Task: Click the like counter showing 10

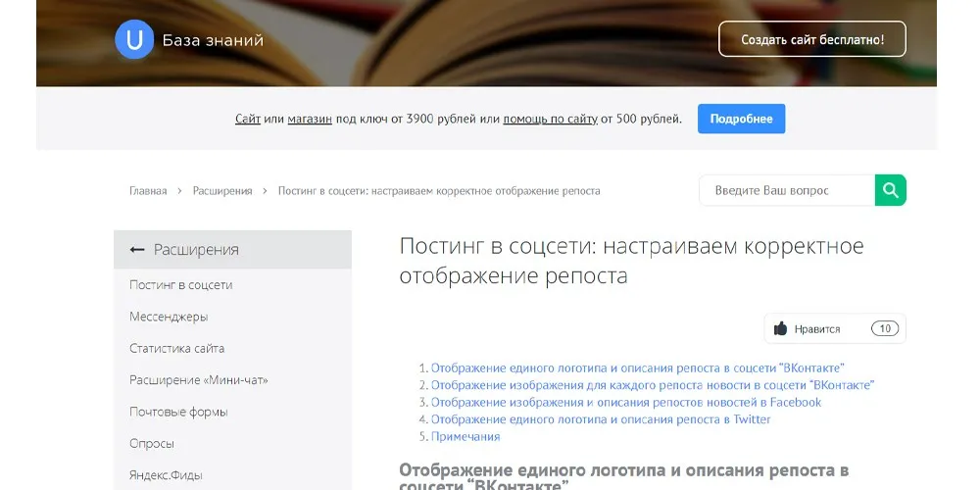Action: 885,328
